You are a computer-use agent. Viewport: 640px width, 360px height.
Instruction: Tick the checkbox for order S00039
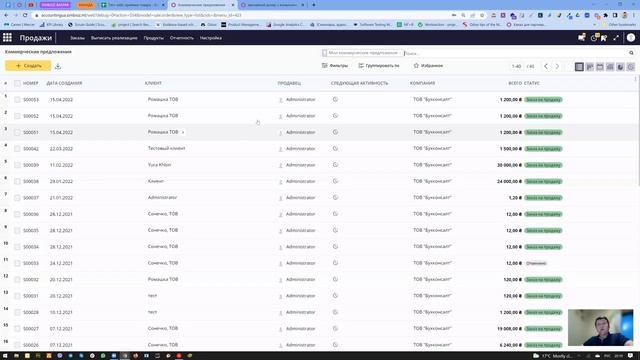point(17,165)
